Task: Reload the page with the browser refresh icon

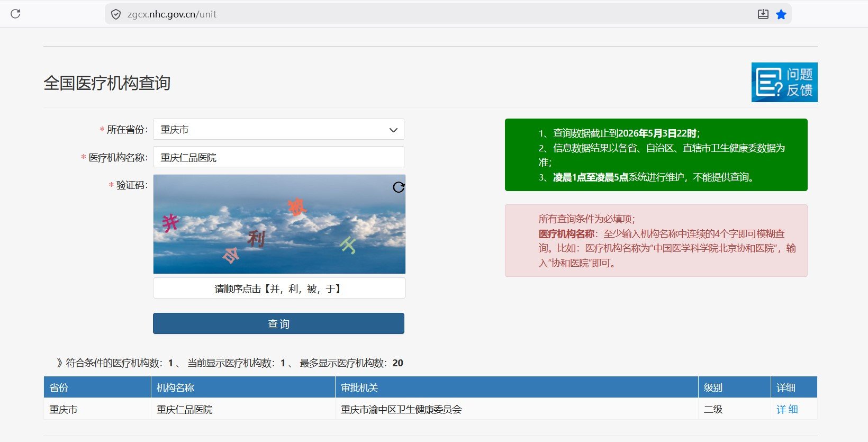Action: pyautogui.click(x=15, y=14)
